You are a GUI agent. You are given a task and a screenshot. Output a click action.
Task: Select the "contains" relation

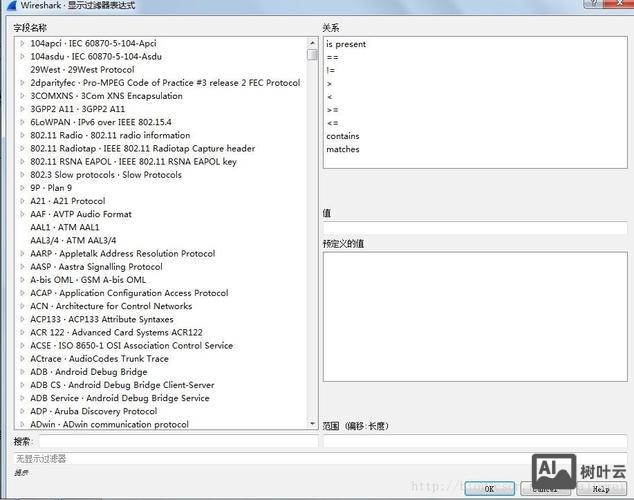coord(343,136)
